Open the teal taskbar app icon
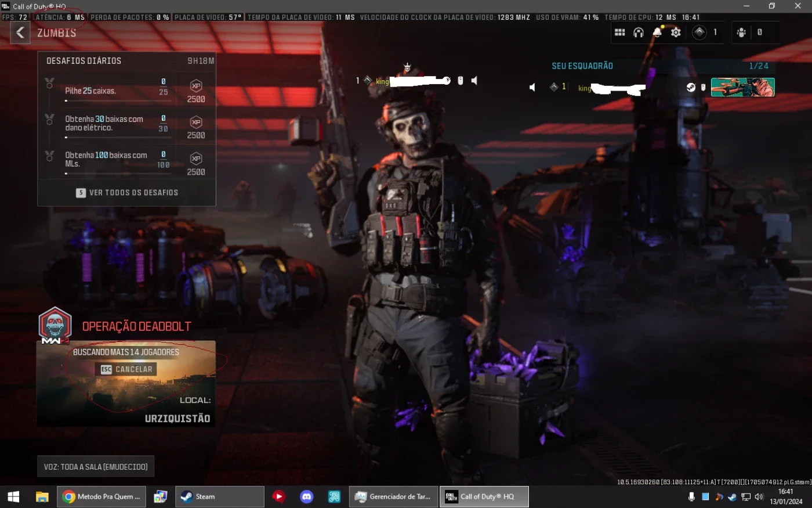Screen dimensions: 812x508 coord(334,497)
